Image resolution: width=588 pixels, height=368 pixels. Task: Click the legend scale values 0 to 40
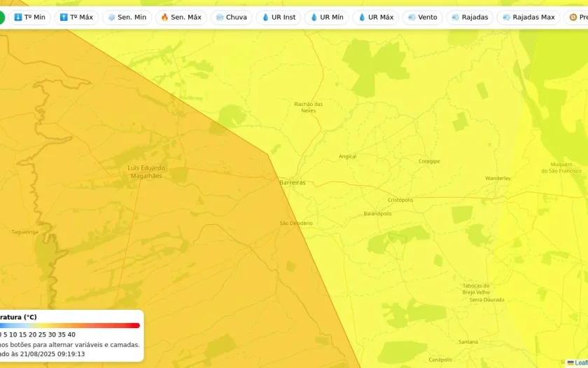point(38,334)
